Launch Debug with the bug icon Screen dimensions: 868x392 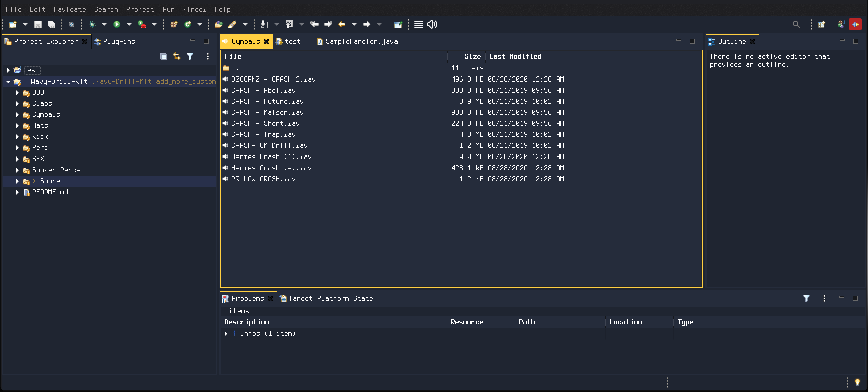(x=92, y=24)
